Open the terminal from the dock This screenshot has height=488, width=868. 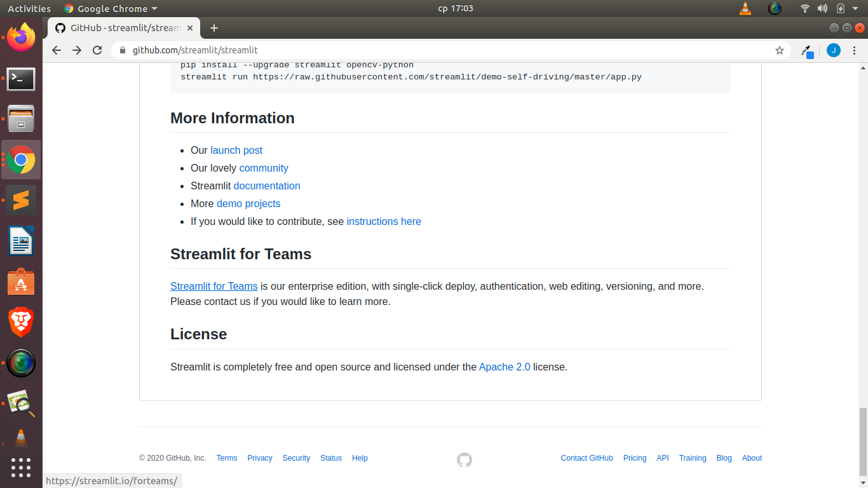(21, 79)
